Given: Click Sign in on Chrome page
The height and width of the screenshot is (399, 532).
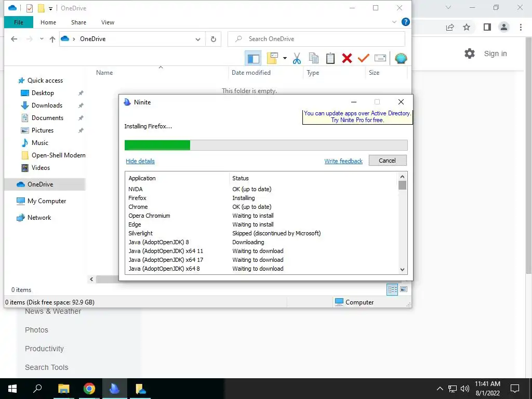Looking at the screenshot, I should click(495, 54).
